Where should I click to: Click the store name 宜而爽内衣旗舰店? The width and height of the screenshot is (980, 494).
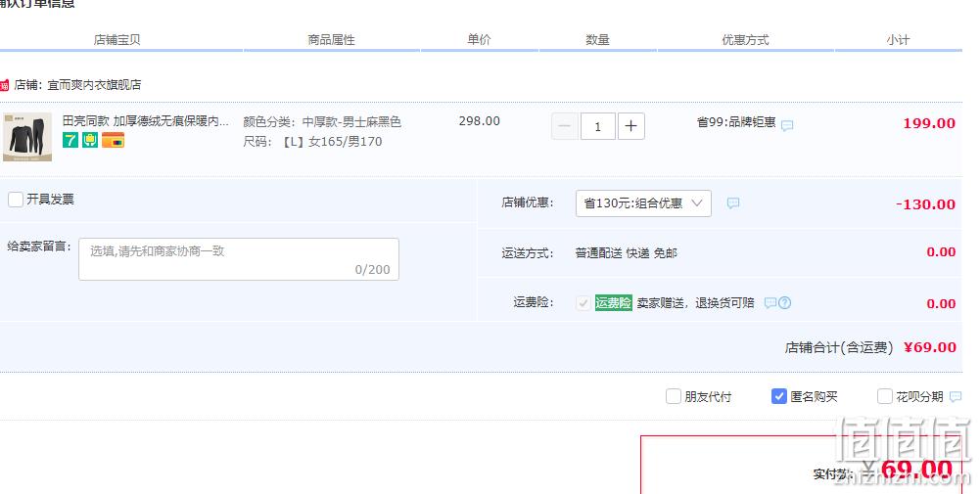(94, 85)
